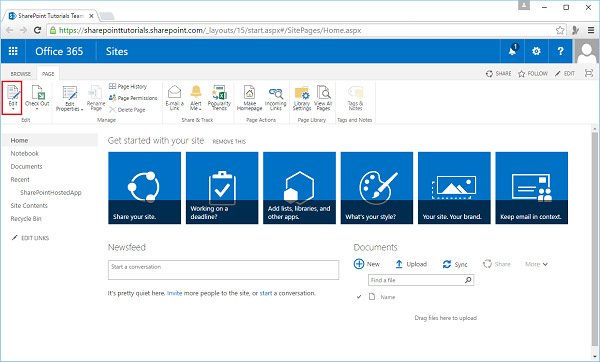This screenshot has height=362, width=600.
Task: Open the notifications bell
Action: [512, 51]
